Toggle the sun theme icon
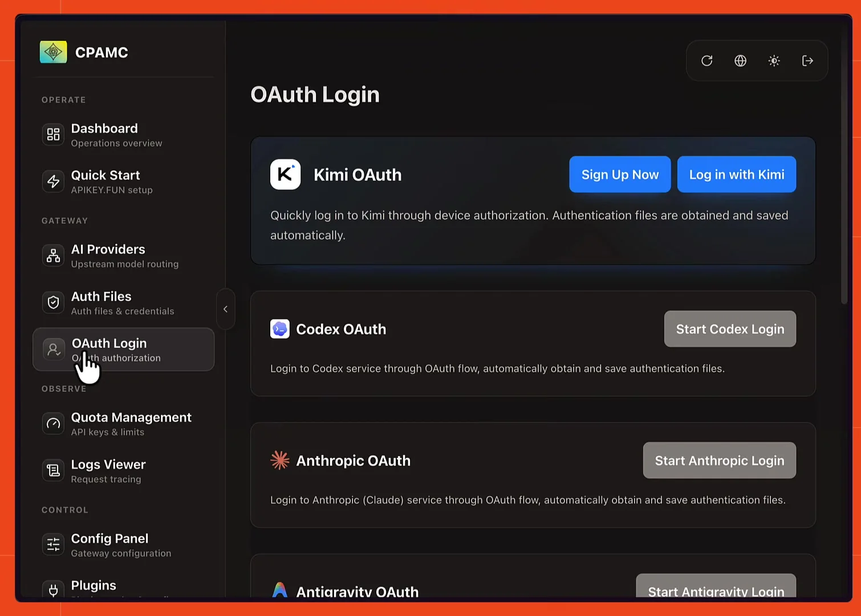861x616 pixels. [774, 60]
